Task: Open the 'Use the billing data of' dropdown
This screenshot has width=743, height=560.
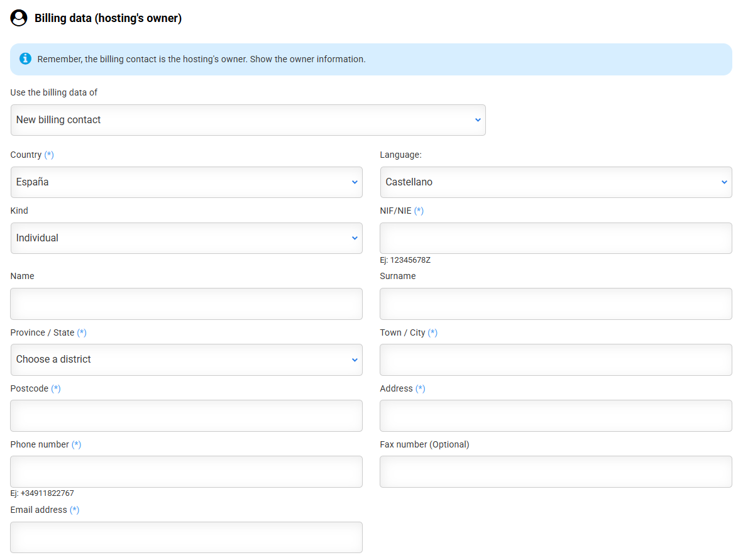Action: click(x=248, y=120)
